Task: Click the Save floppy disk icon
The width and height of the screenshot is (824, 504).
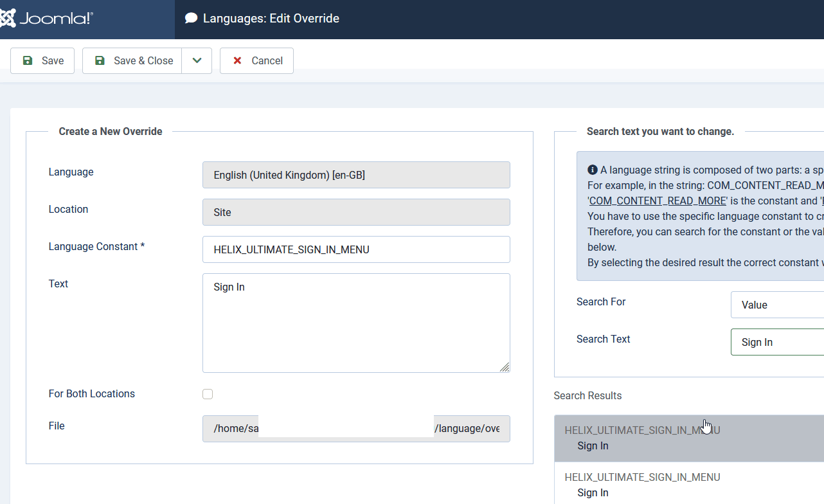Action: point(28,60)
